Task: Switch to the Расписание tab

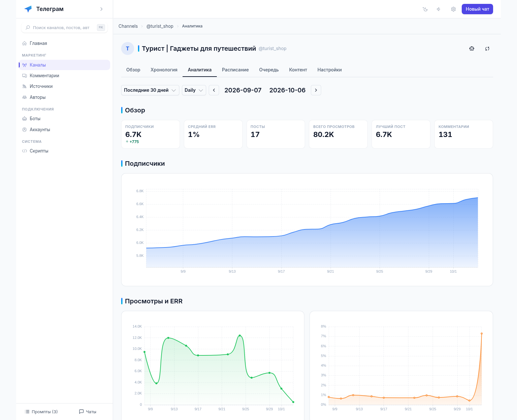Action: (235, 70)
